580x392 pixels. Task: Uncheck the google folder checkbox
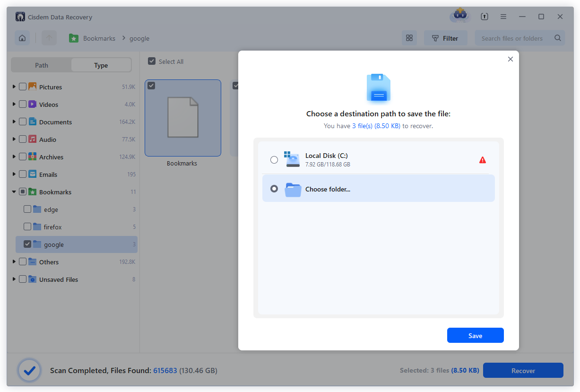27,244
